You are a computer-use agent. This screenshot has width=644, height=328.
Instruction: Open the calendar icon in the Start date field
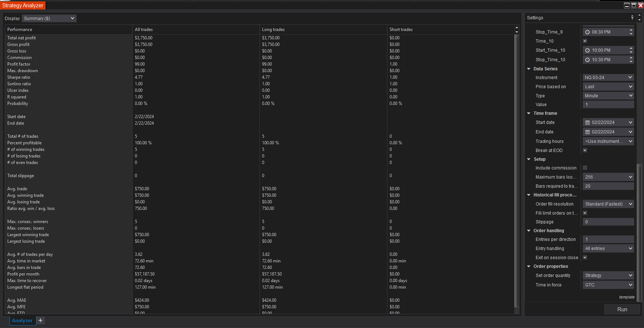pyautogui.click(x=587, y=122)
